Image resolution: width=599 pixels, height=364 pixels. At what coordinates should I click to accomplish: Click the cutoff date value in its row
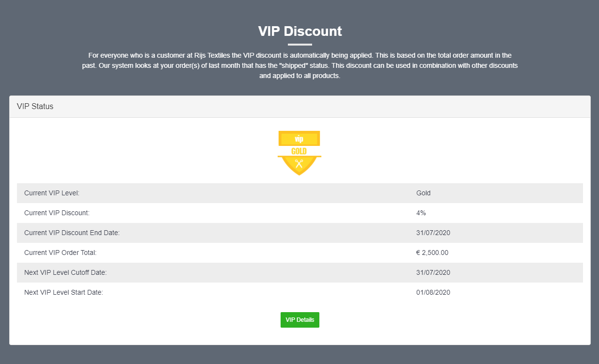click(433, 272)
